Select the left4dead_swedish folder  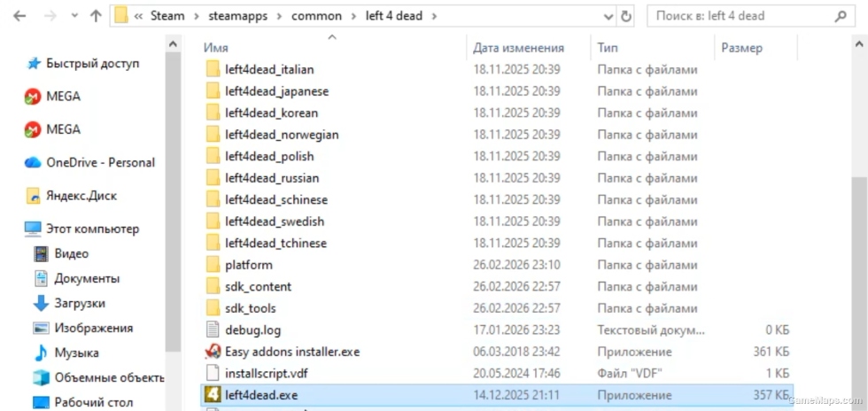275,221
